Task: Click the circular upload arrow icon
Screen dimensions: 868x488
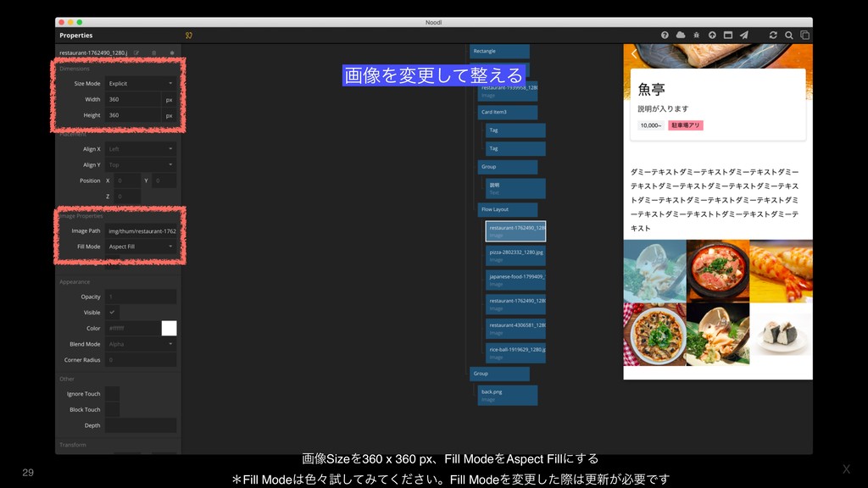Action: coord(712,35)
